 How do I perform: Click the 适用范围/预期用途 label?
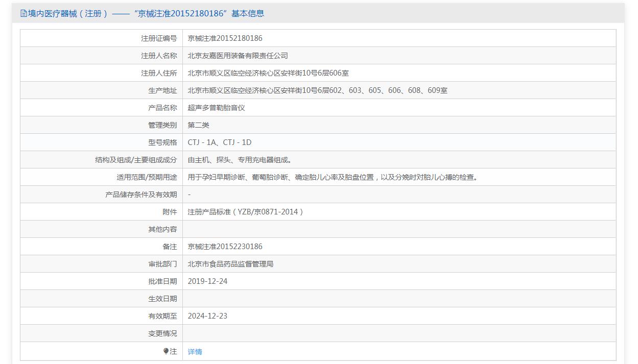147,177
